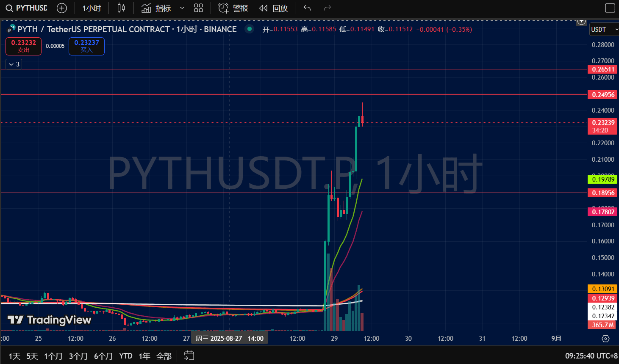The width and height of the screenshot is (619, 364).
Task: Click the green market status dot
Action: [x=250, y=29]
